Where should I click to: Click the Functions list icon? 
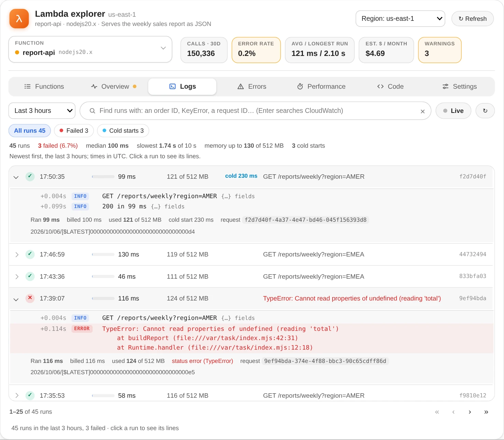click(x=28, y=87)
